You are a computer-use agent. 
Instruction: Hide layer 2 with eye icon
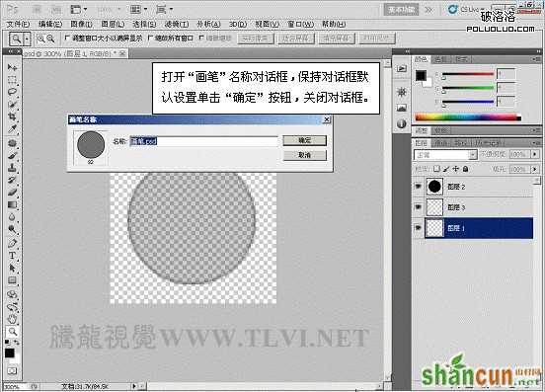coord(419,187)
